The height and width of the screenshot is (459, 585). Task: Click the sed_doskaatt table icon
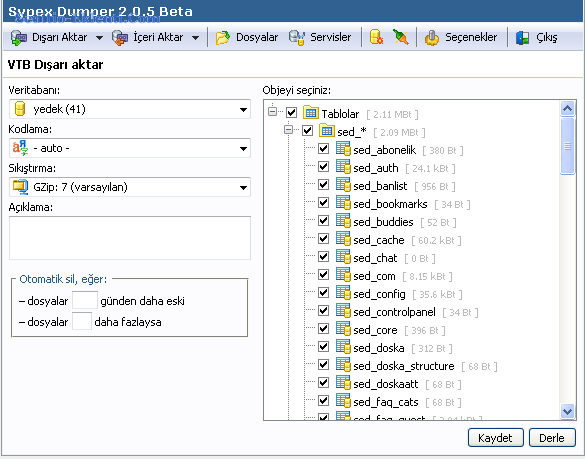343,382
